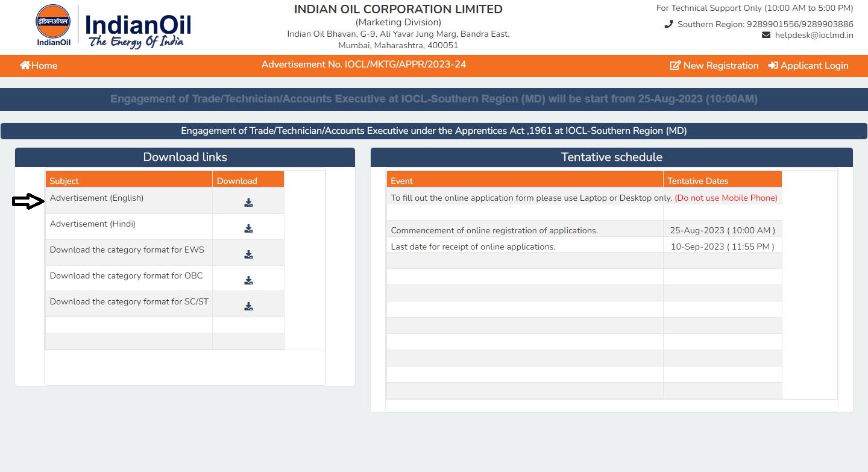Open the New Registration page
The width and height of the screenshot is (868, 472).
click(720, 65)
